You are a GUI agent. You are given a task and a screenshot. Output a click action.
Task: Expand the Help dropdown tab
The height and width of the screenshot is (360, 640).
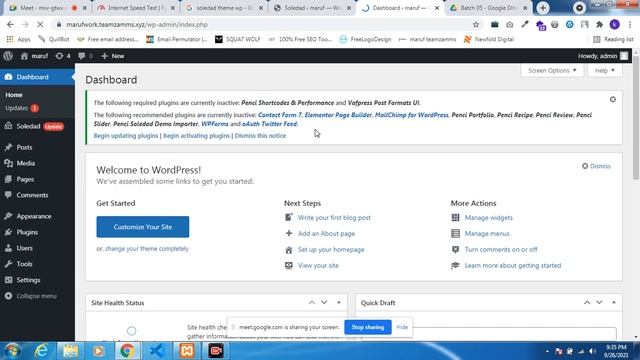[x=604, y=70]
